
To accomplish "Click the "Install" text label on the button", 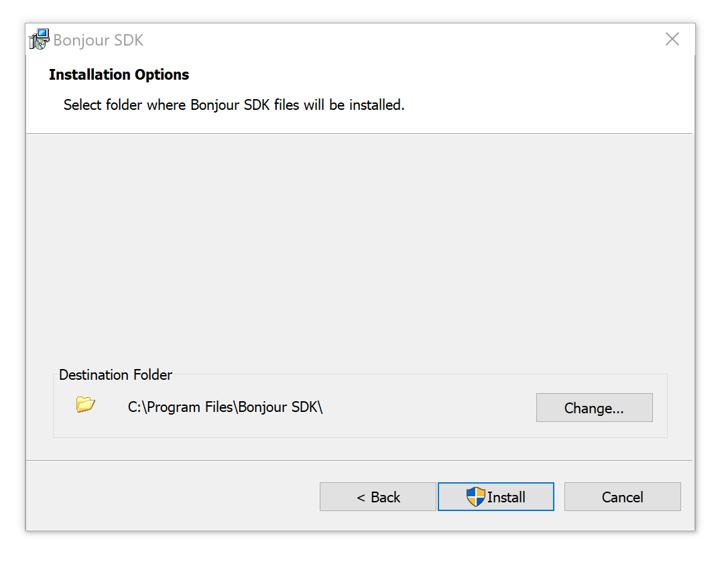I will [506, 497].
